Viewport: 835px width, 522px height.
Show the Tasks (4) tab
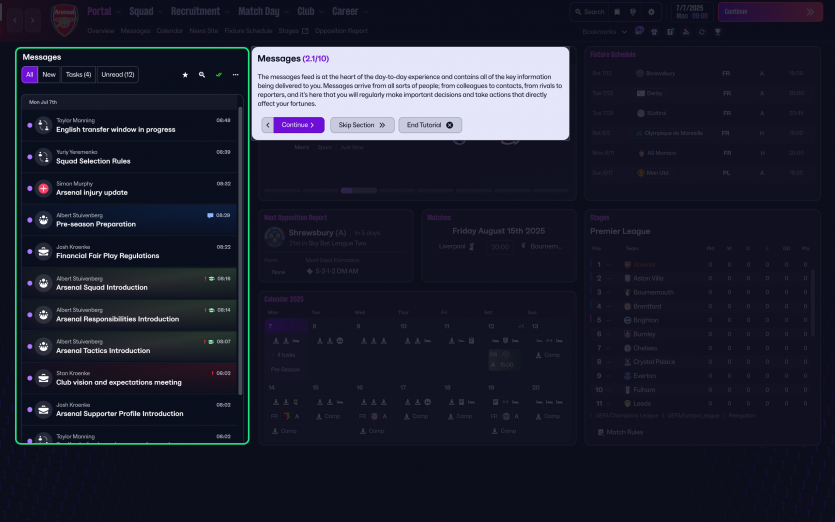coord(78,75)
